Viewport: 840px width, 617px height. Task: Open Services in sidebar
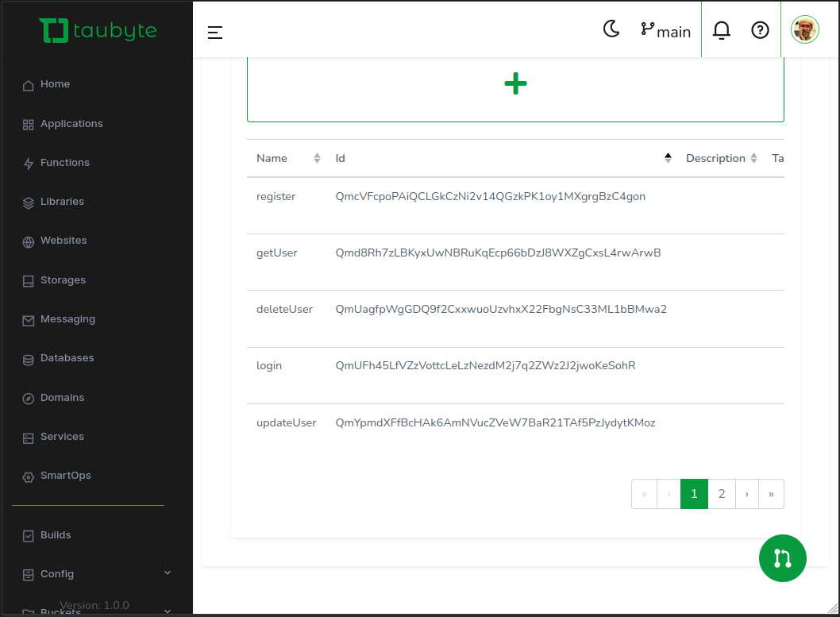click(x=62, y=437)
